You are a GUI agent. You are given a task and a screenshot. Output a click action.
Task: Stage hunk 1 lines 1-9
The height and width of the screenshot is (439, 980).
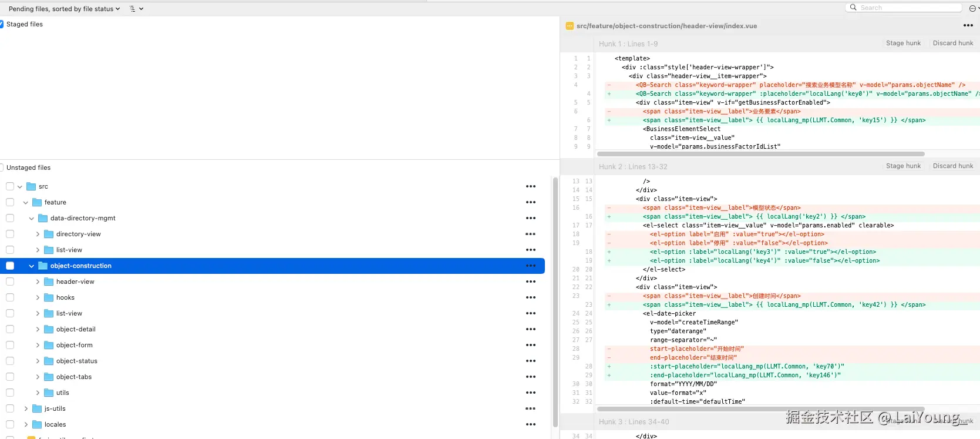903,43
